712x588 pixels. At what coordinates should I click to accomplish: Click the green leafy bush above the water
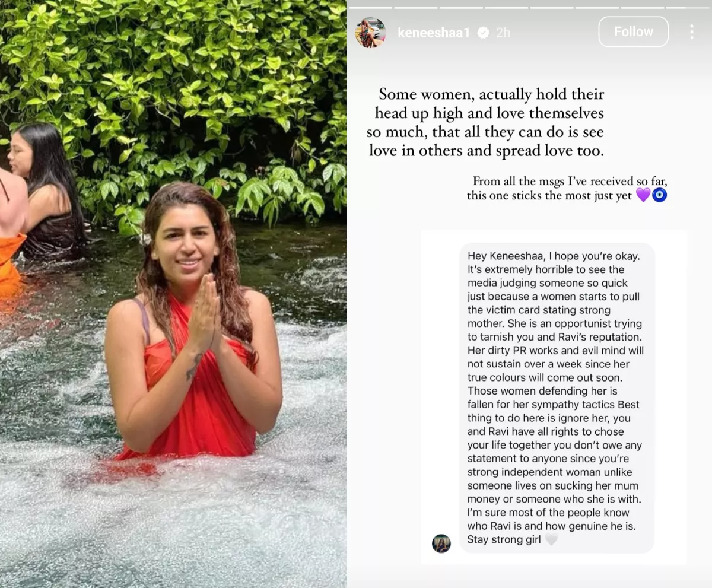coord(178,89)
